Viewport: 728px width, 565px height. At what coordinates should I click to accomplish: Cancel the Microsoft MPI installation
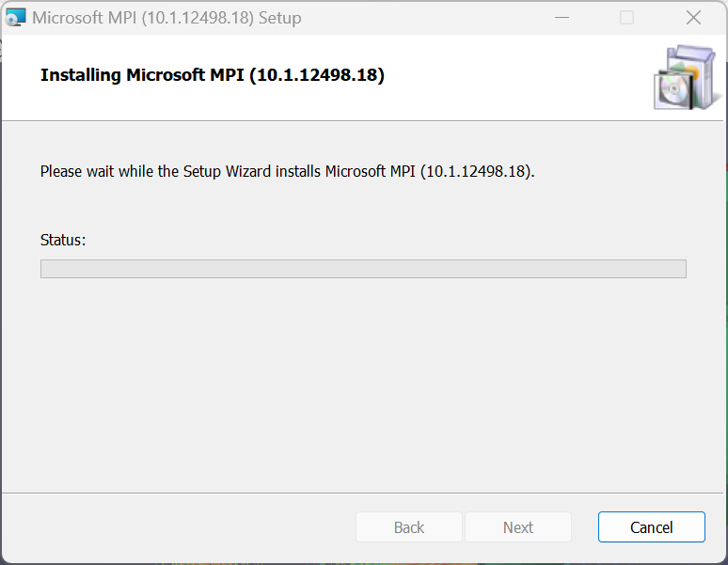point(652,527)
